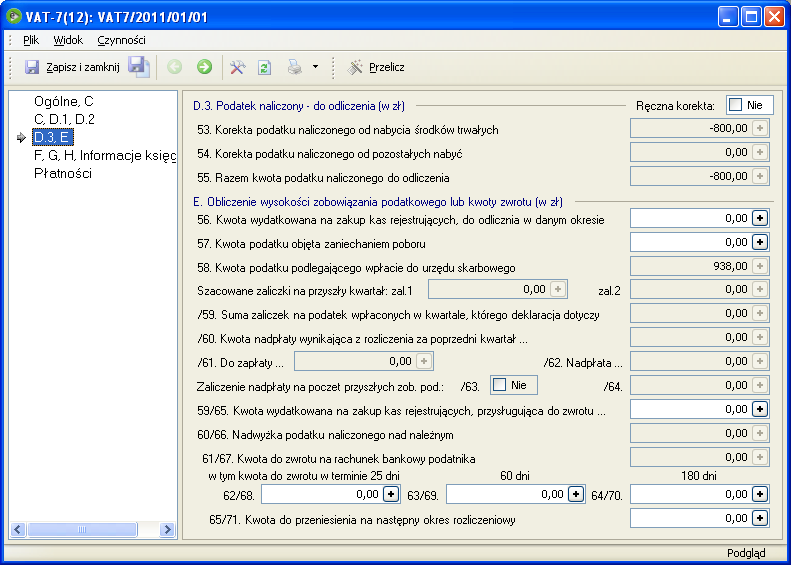This screenshot has height=565, width=791.
Task: Click the save-all diskettes icon
Action: click(x=139, y=67)
